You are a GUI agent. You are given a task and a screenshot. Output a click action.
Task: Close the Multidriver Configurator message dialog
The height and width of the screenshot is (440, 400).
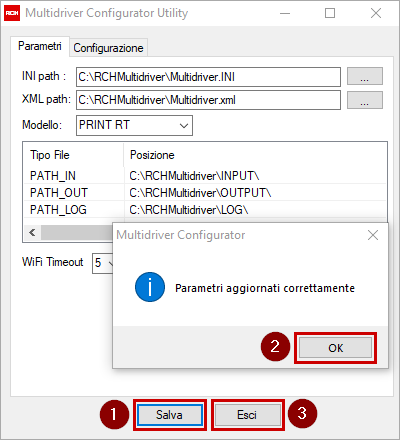point(373,235)
